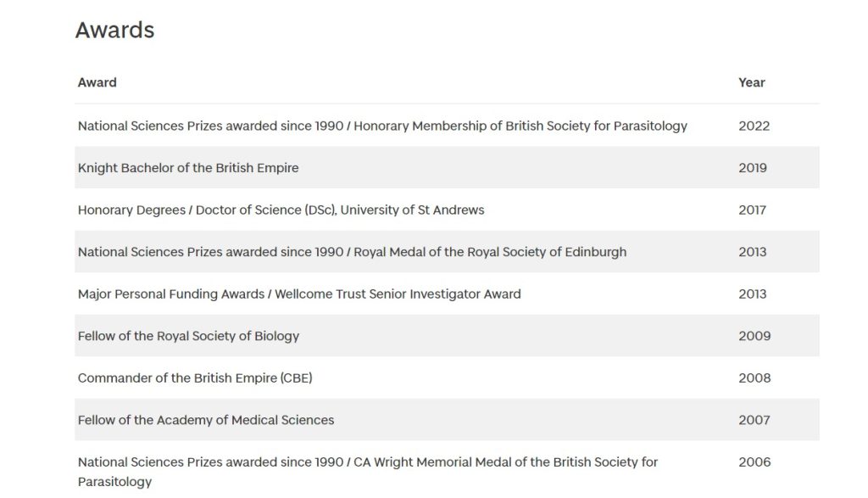Viewport: 868px width, 498px height.
Task: Select the Wellcome Trust Senior Investigator Award row
Action: coord(299,294)
